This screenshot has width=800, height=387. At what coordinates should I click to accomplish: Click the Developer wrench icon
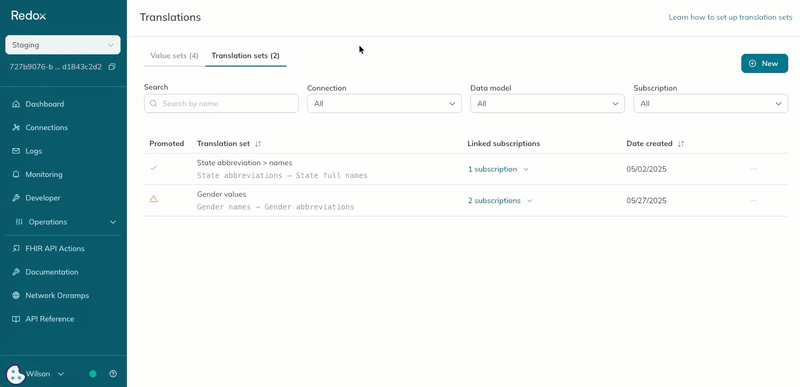pos(16,198)
